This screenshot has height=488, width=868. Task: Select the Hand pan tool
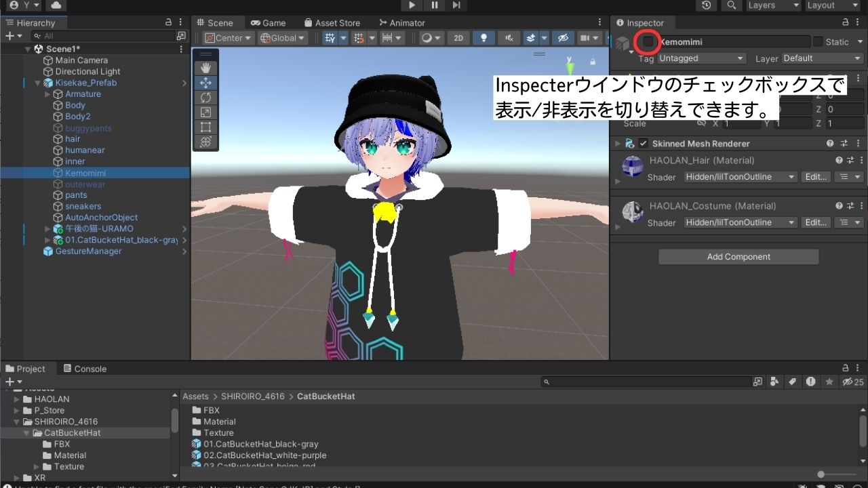click(x=207, y=67)
